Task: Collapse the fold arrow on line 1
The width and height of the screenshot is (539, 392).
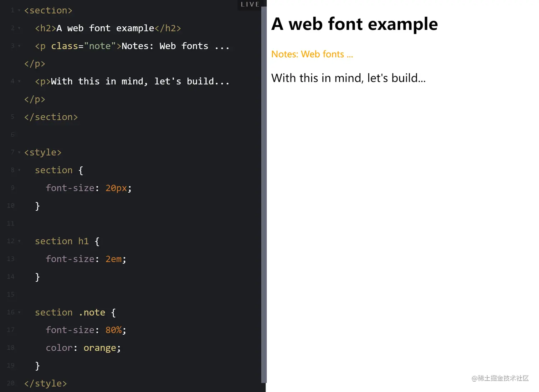Action: pyautogui.click(x=19, y=10)
